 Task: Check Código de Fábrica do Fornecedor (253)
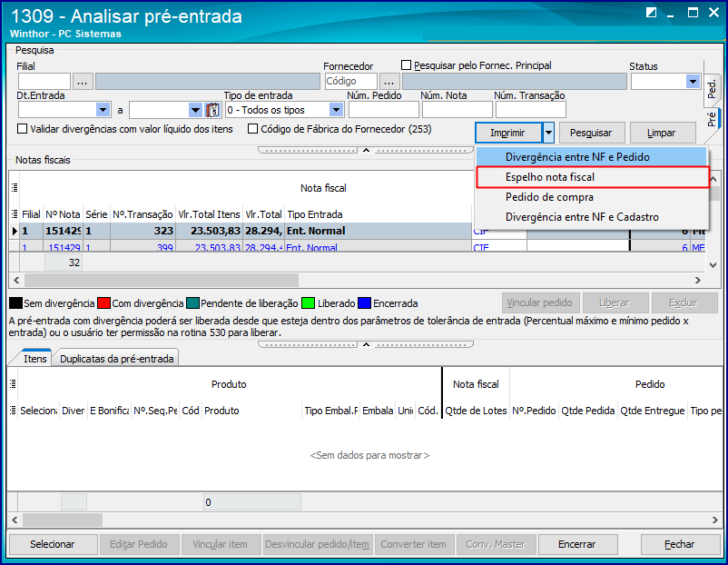[x=252, y=129]
